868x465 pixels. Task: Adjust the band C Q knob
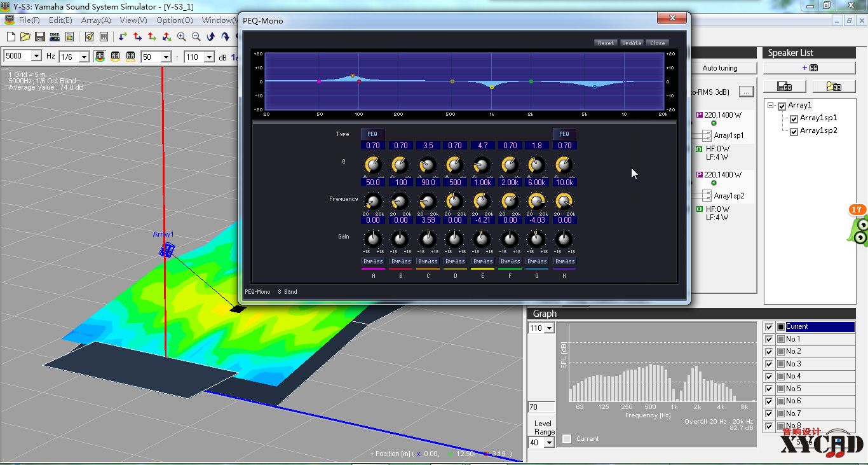(x=428, y=165)
